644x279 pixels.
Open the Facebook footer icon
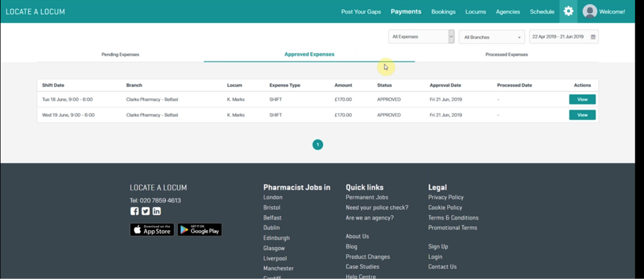point(134,211)
